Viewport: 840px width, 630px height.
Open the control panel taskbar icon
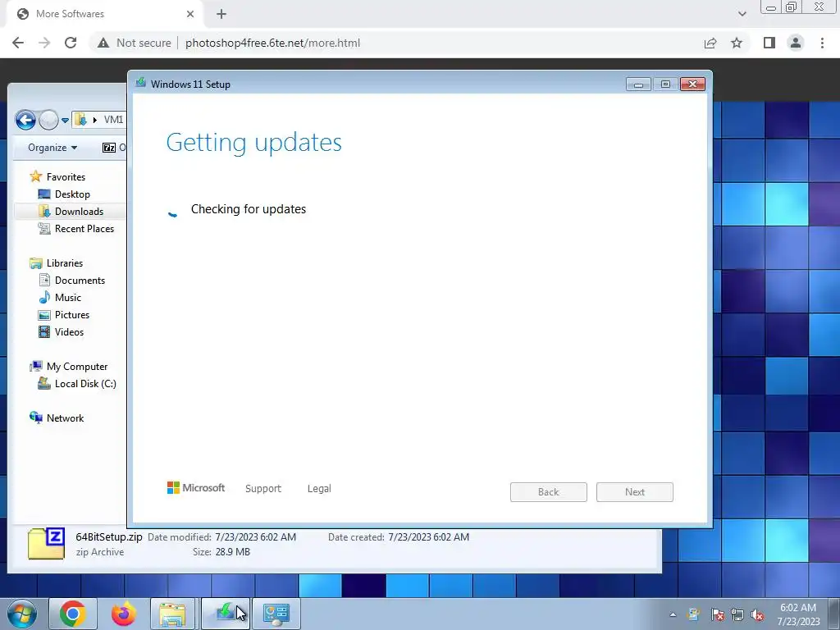(x=276, y=614)
